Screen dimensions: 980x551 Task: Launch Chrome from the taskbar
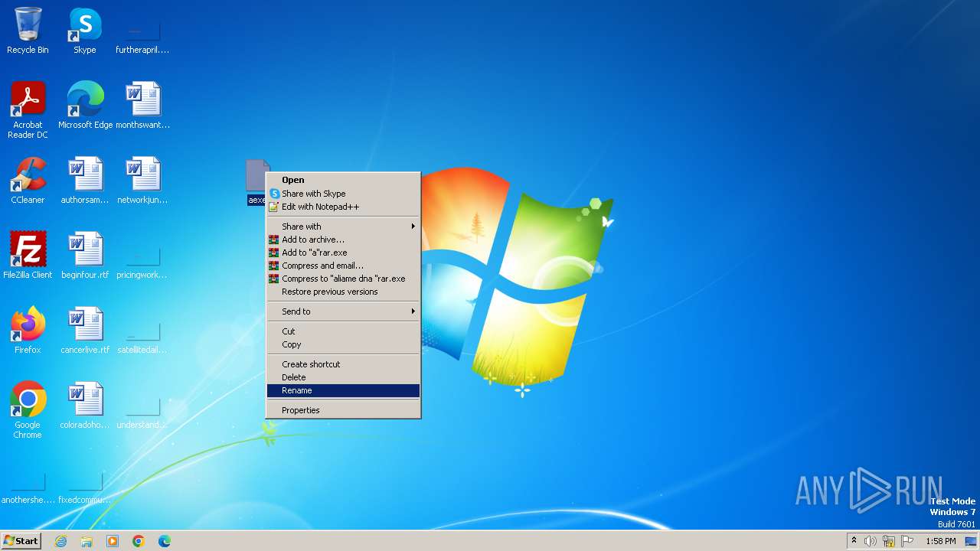(139, 541)
